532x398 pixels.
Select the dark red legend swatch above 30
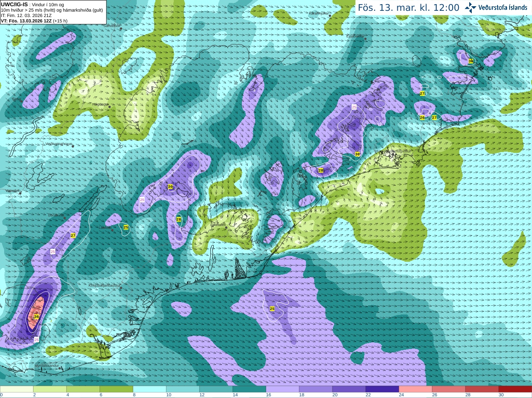(515, 389)
